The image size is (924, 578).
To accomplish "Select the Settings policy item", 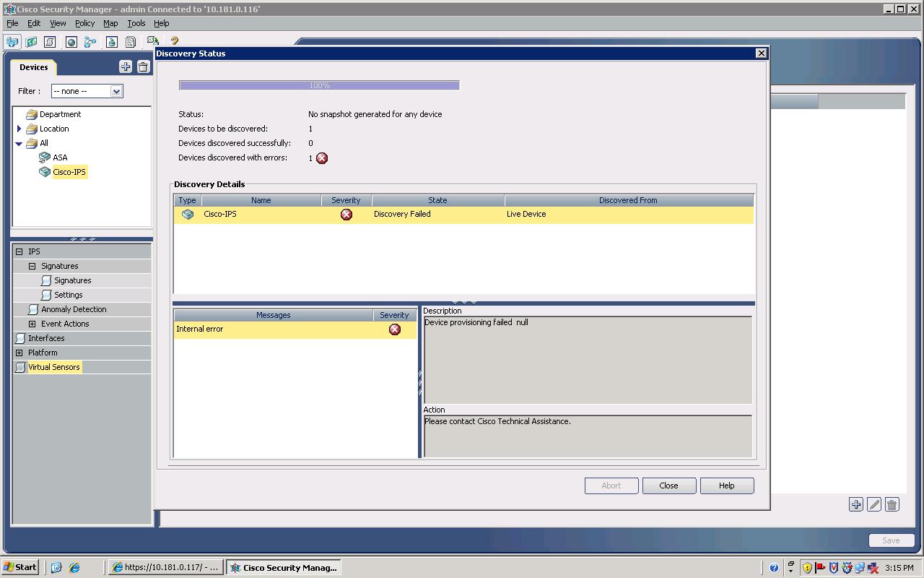I will (x=68, y=295).
